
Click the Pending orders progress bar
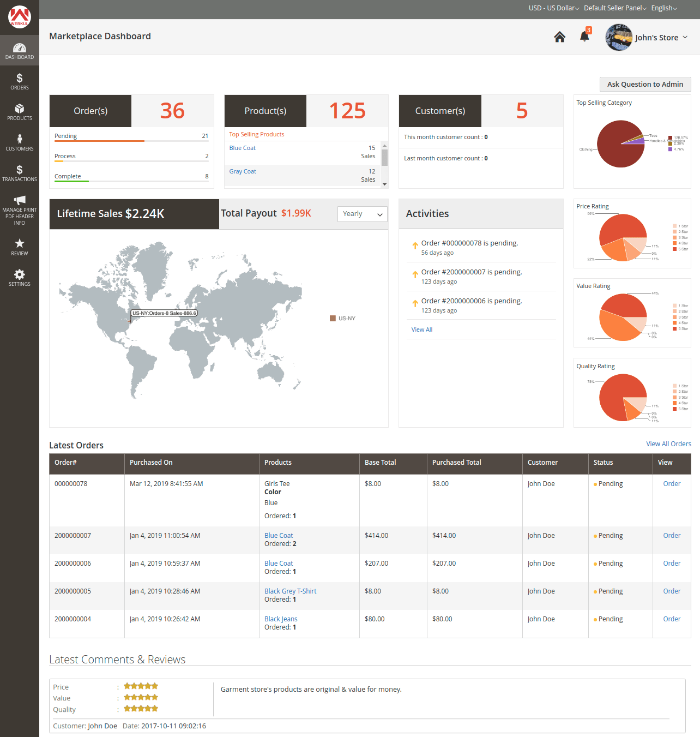click(x=131, y=141)
